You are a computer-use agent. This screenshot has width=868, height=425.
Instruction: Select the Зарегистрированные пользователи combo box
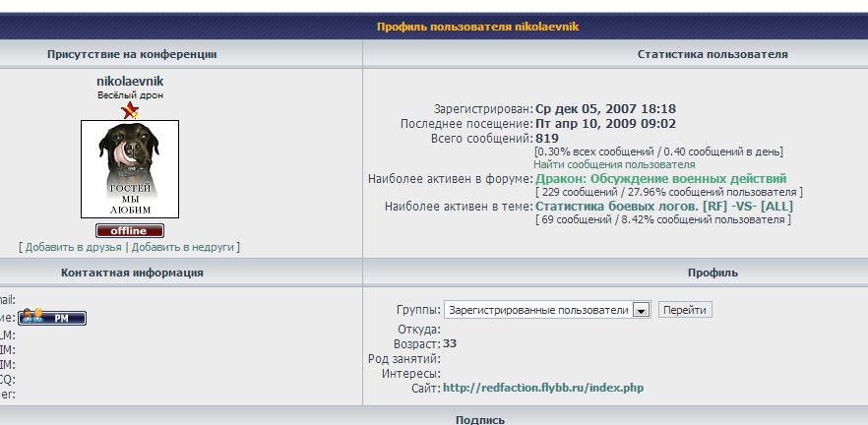(x=547, y=310)
